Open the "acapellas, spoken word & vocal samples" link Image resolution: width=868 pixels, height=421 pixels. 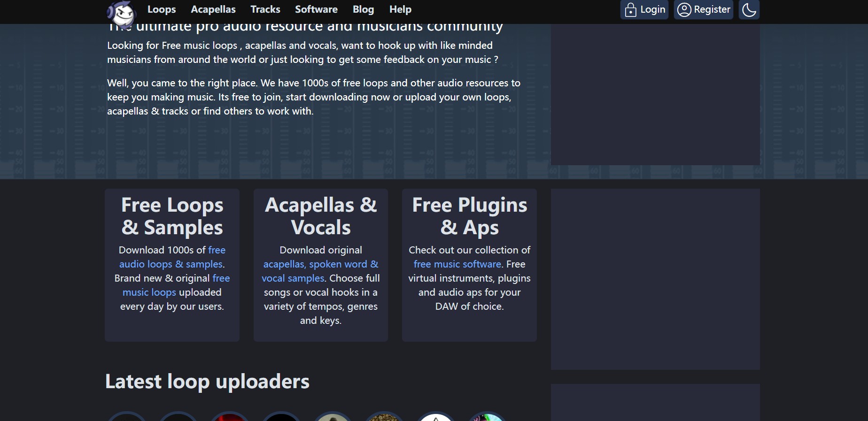pyautogui.click(x=320, y=264)
